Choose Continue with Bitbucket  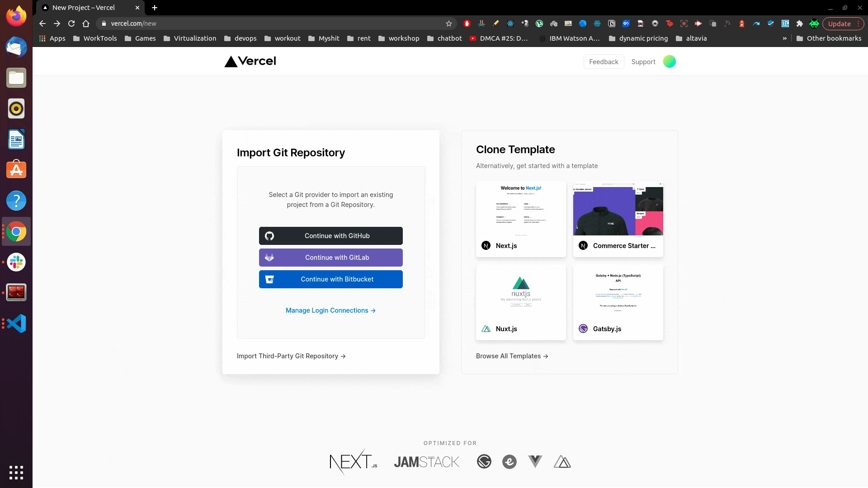pyautogui.click(x=330, y=279)
